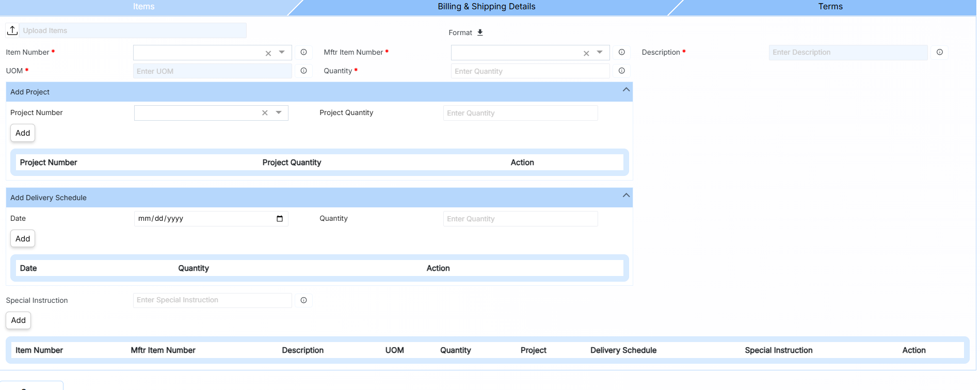Collapse the Add Delivery Schedule section
980x390 pixels.
626,196
